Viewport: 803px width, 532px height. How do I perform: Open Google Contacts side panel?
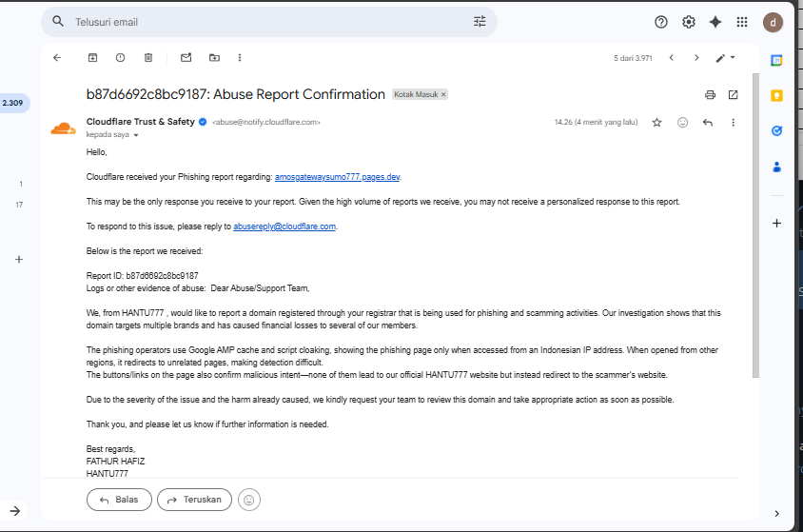tap(777, 167)
